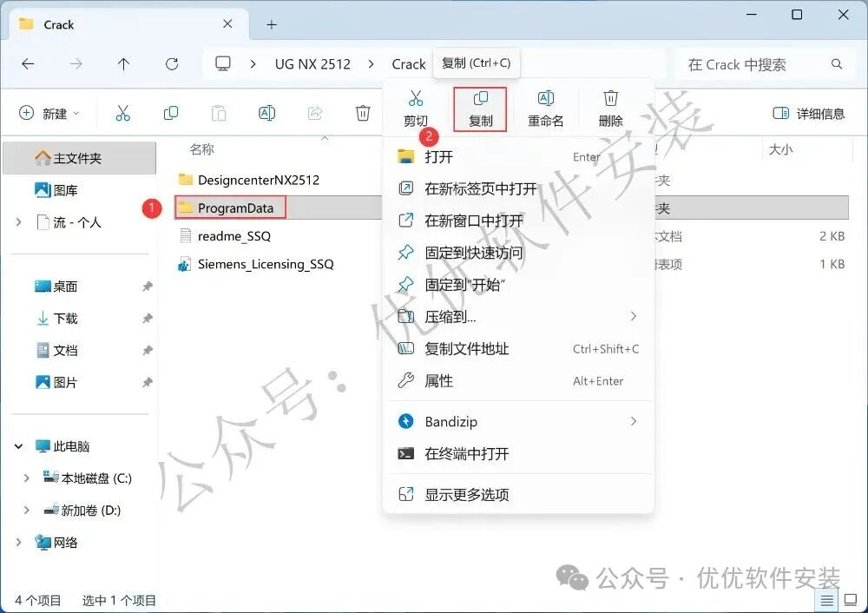Expand the Bandizip submenu arrow
The image size is (868, 613).
[634, 421]
